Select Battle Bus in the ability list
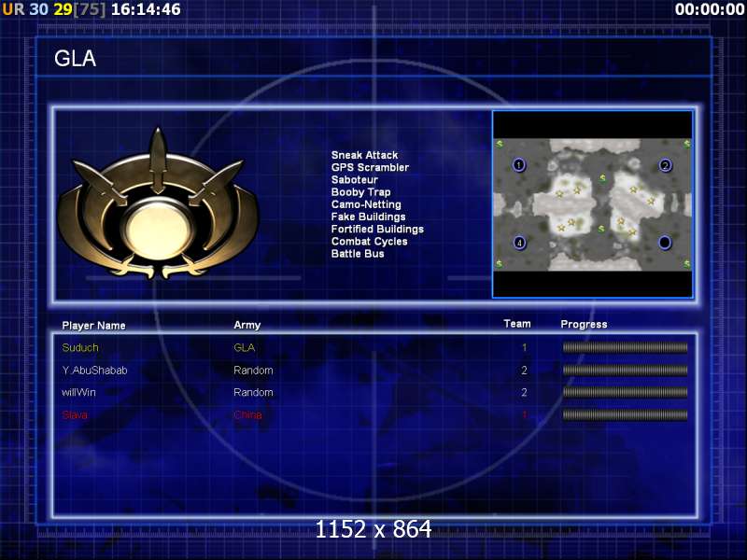The height and width of the screenshot is (560, 747). [x=358, y=254]
